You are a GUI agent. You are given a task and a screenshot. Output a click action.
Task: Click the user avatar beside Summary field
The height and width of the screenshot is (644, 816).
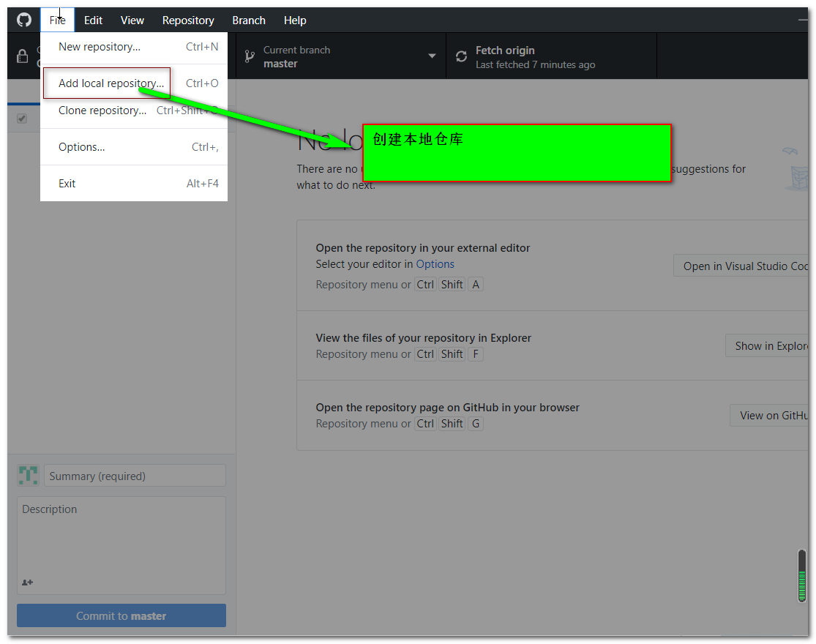28,476
